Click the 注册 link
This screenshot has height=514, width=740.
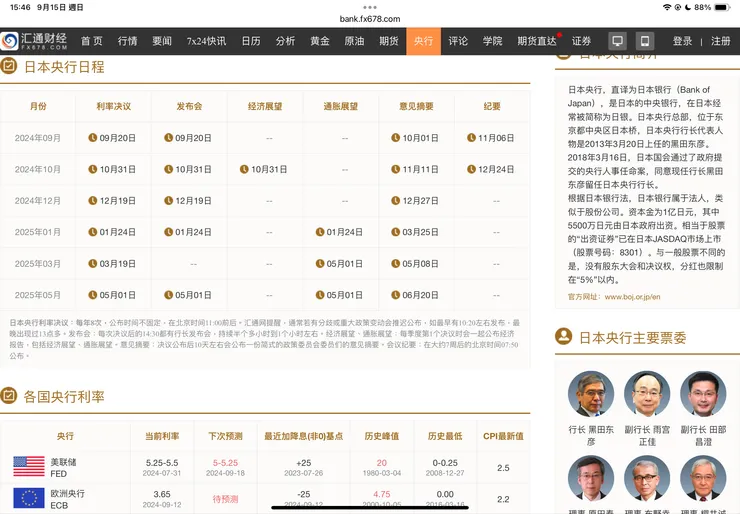pyautogui.click(x=721, y=41)
